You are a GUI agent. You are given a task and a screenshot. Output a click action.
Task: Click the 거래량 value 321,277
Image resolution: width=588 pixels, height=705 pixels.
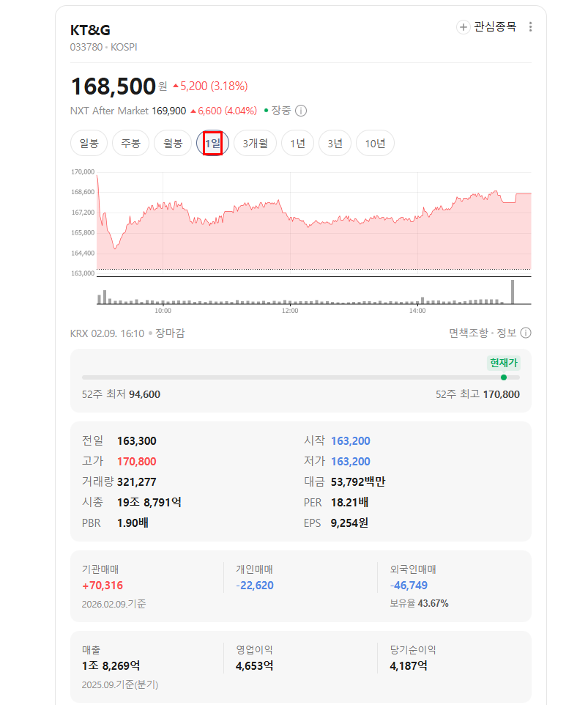[136, 482]
